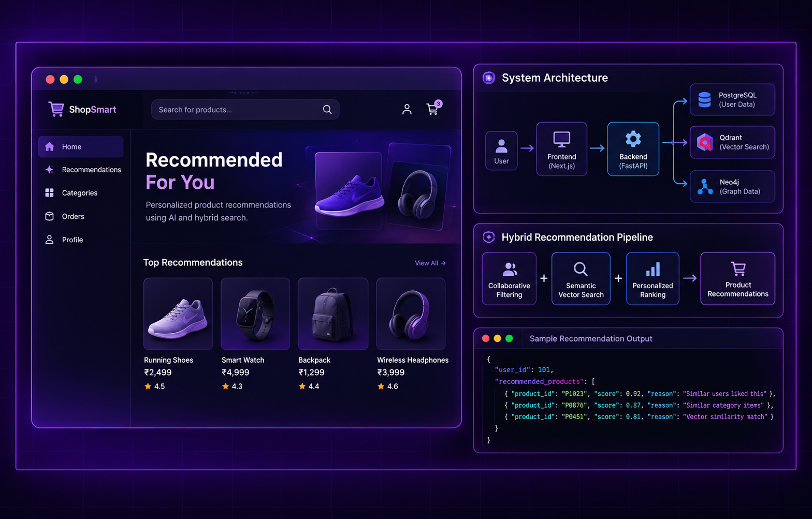Open the Running Shoes product thumbnail
812x519 pixels.
(178, 314)
